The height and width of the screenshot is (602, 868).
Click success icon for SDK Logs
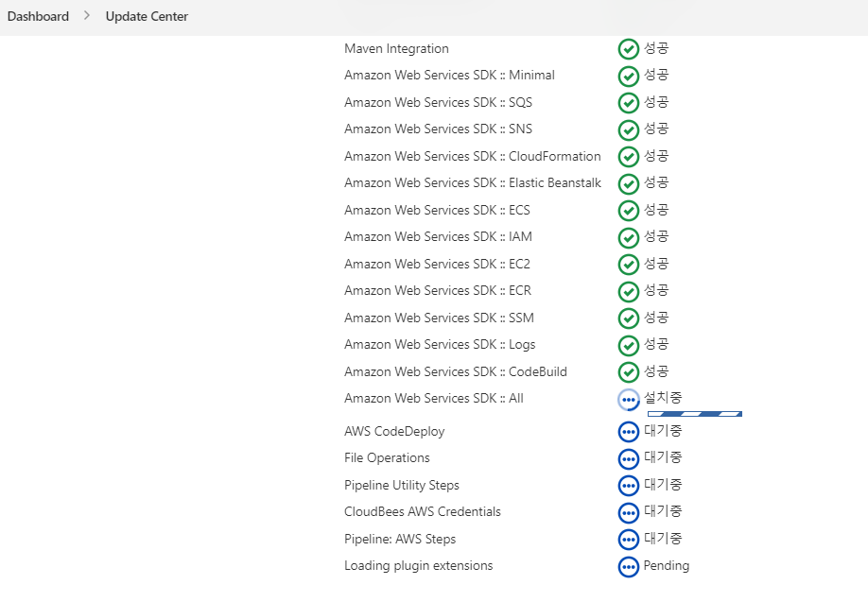628,345
